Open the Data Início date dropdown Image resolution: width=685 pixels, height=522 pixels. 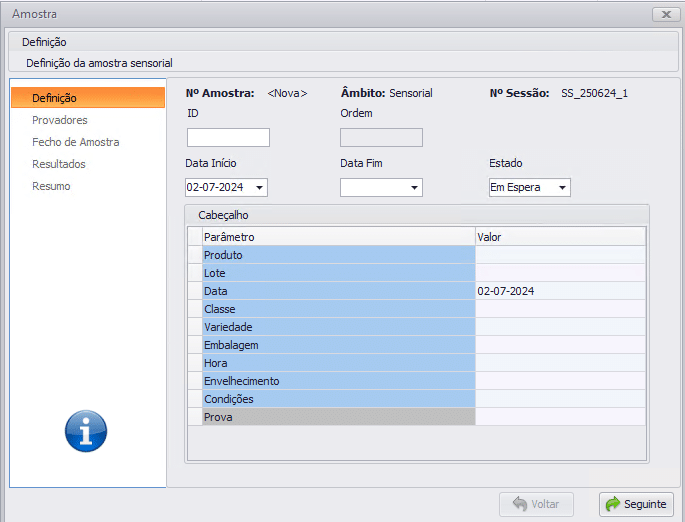[x=260, y=188]
